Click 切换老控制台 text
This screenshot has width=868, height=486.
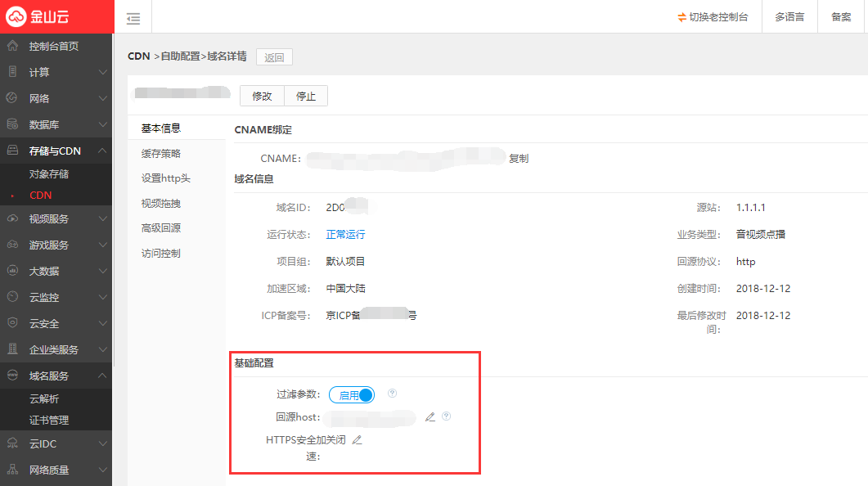[x=718, y=17]
